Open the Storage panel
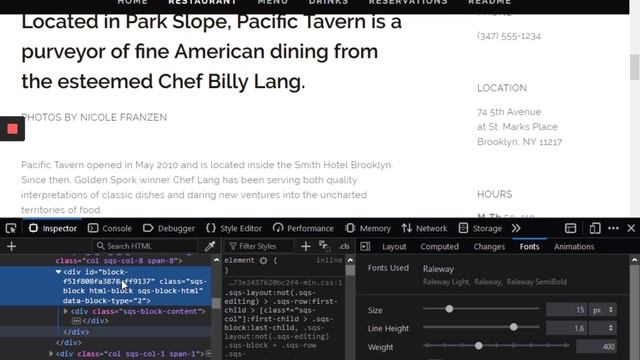Image resolution: width=640 pixels, height=360 pixels. (x=480, y=228)
